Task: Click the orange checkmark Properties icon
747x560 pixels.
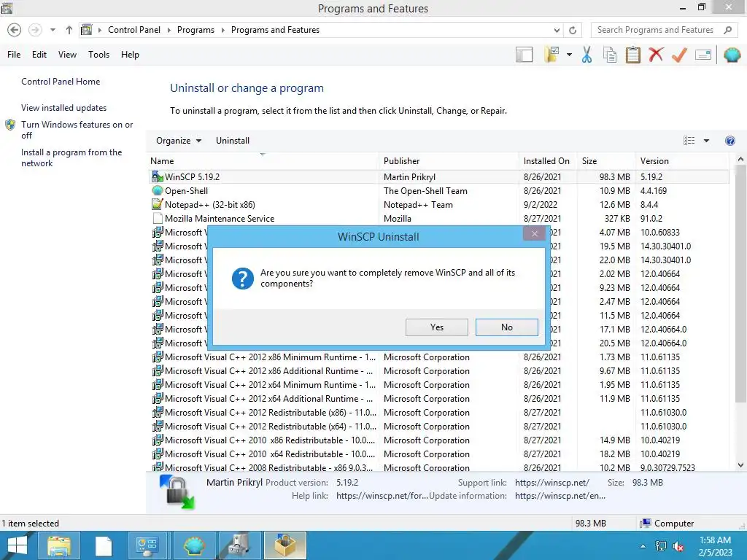Action: point(679,55)
